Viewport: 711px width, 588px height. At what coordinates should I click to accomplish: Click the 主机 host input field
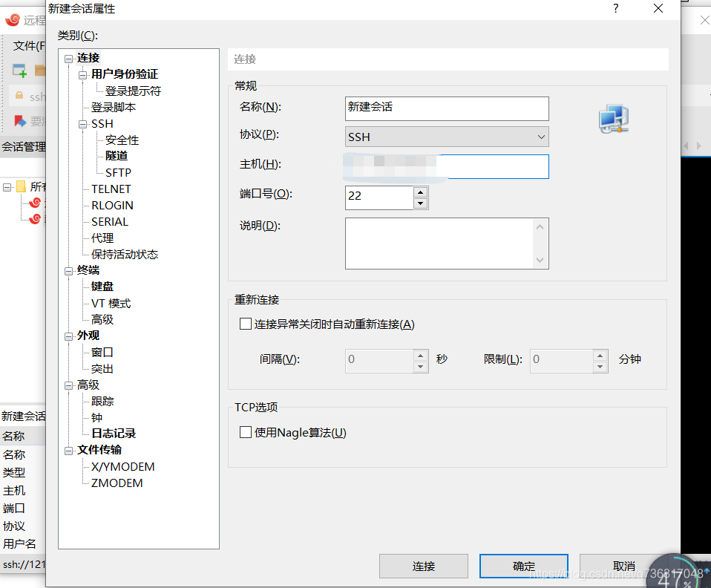click(x=447, y=166)
